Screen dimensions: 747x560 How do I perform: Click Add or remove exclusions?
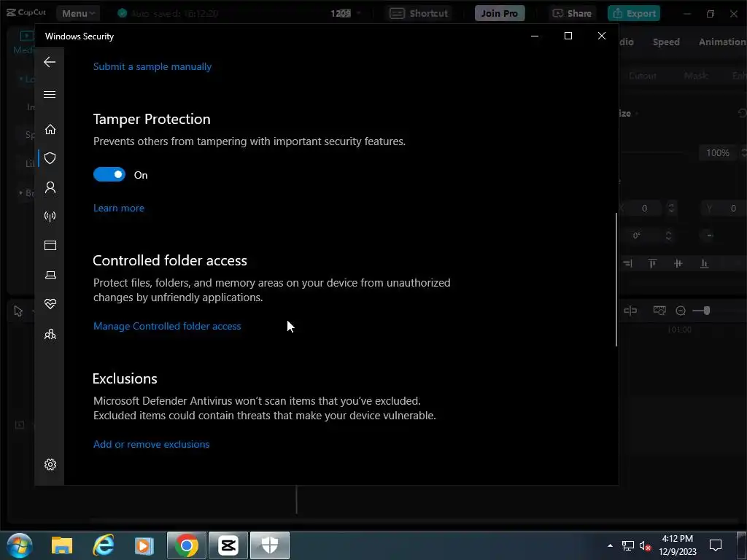pyautogui.click(x=152, y=444)
